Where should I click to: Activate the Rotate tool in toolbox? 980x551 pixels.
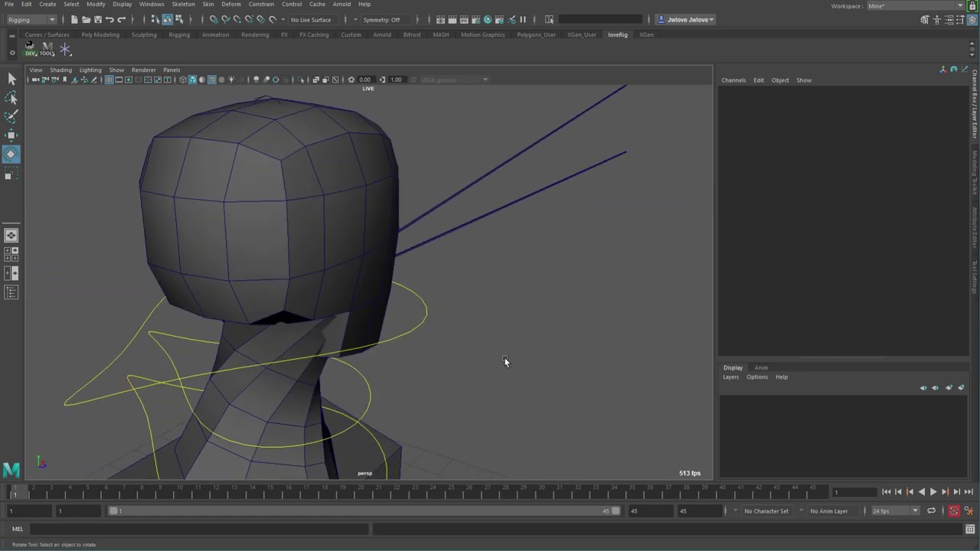coord(11,155)
